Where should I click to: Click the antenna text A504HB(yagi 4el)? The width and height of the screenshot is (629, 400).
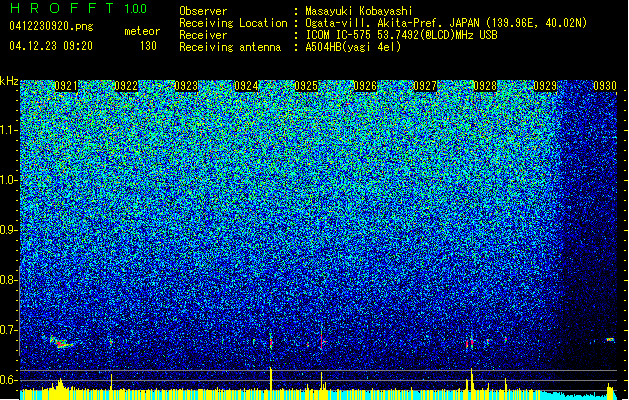(x=353, y=47)
